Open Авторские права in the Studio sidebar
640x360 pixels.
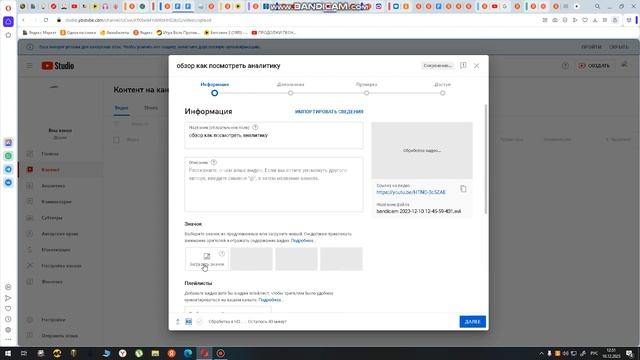[60, 234]
